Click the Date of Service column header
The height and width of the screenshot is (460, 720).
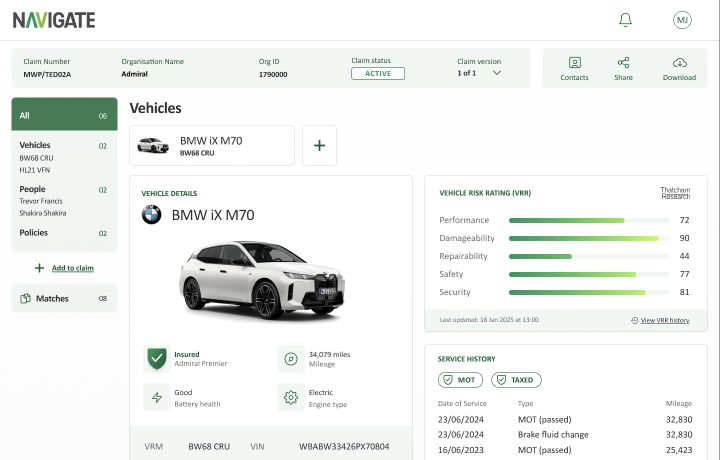[462, 404]
